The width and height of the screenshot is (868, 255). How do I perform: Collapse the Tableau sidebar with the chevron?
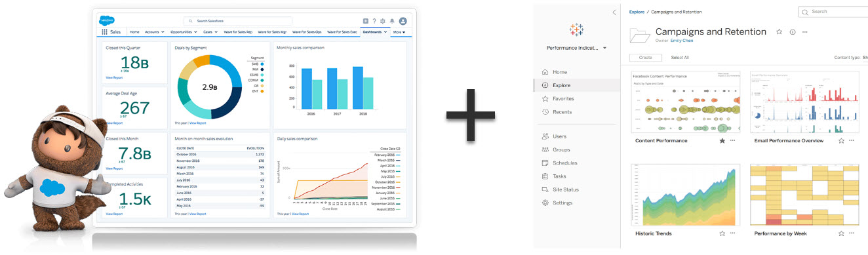point(614,12)
